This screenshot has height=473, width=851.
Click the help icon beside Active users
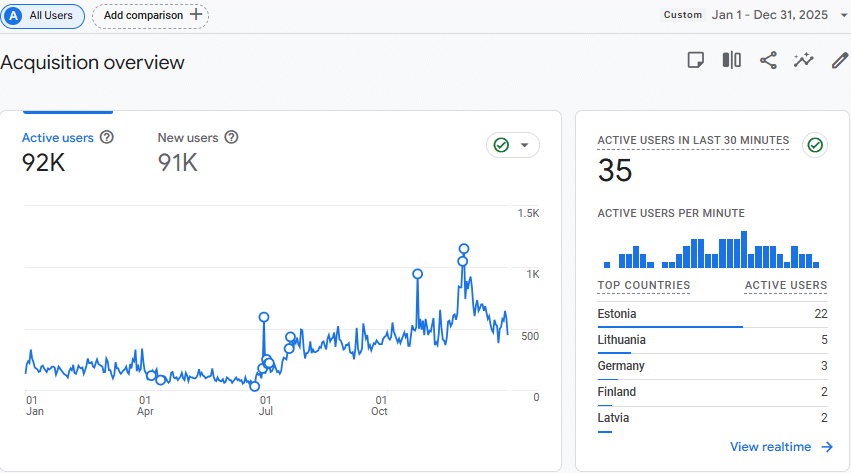tap(106, 137)
